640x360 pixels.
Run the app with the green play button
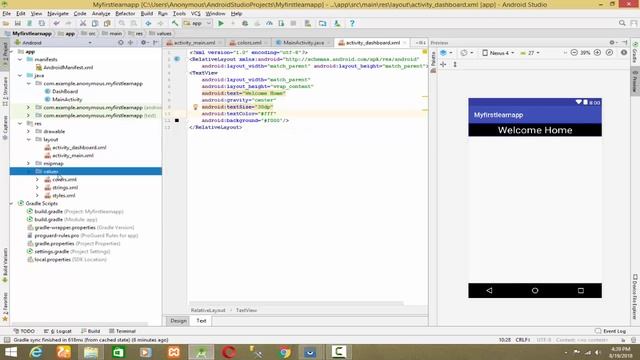[x=221, y=23]
